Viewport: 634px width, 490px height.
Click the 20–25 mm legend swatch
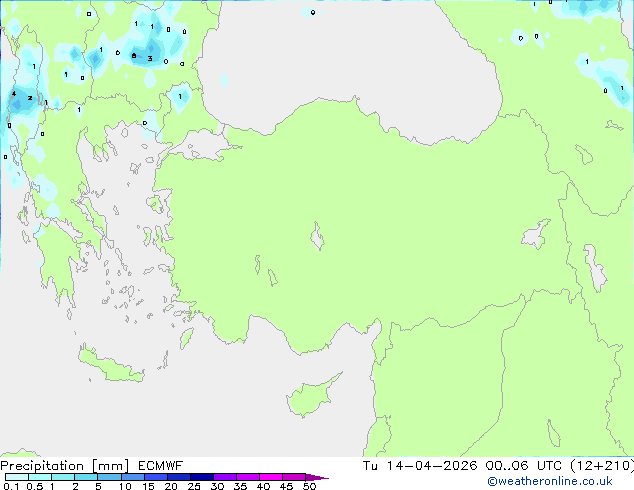[x=178, y=477]
